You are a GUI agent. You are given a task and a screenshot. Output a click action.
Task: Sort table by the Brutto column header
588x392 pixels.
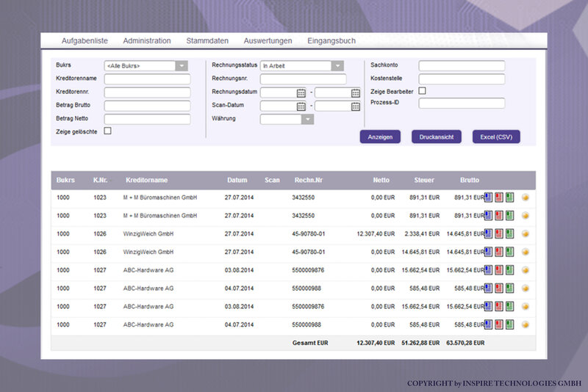tap(470, 180)
